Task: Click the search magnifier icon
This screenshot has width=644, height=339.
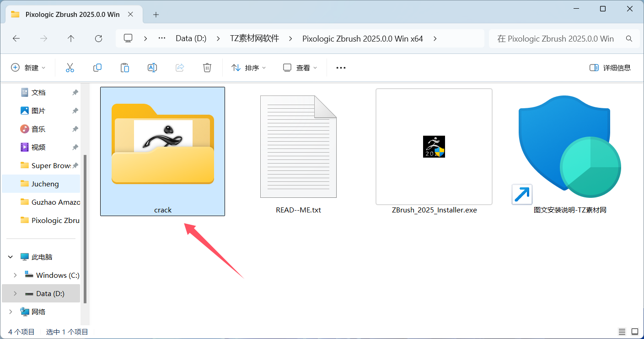Action: [x=629, y=39]
